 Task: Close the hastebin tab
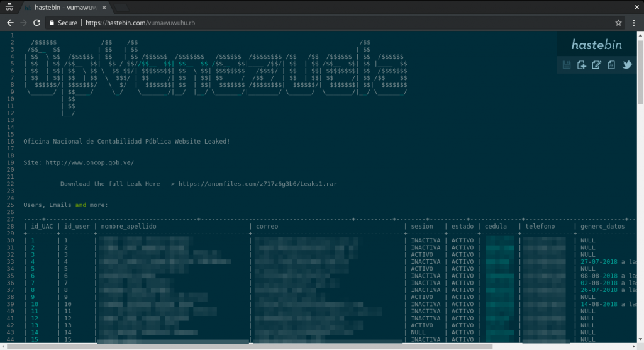point(104,8)
